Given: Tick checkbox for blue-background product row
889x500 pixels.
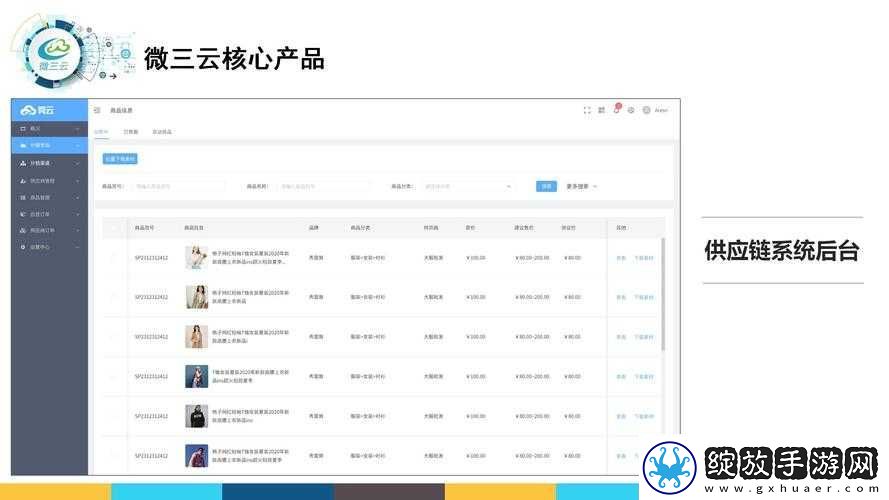Looking at the screenshot, I should (114, 376).
